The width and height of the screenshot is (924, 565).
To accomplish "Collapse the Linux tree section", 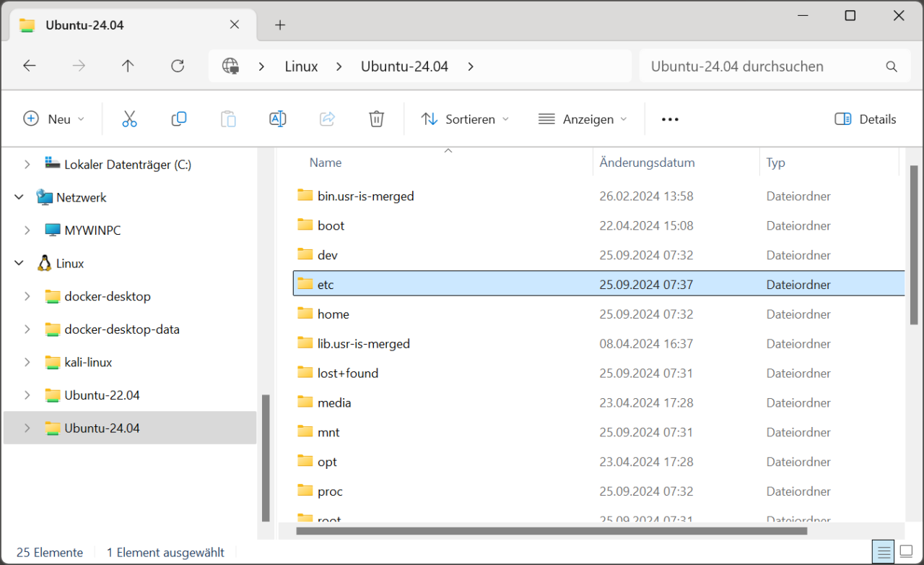I will 19,264.
